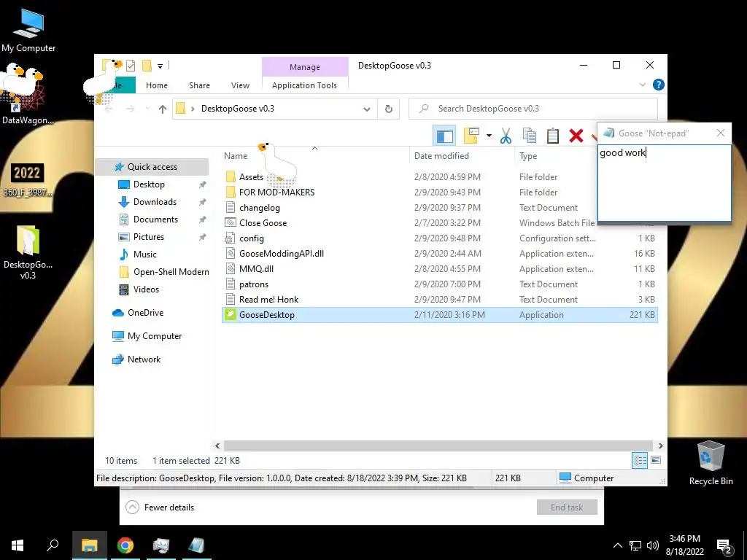
Task: Open Documents in navigation pane
Action: click(x=155, y=219)
